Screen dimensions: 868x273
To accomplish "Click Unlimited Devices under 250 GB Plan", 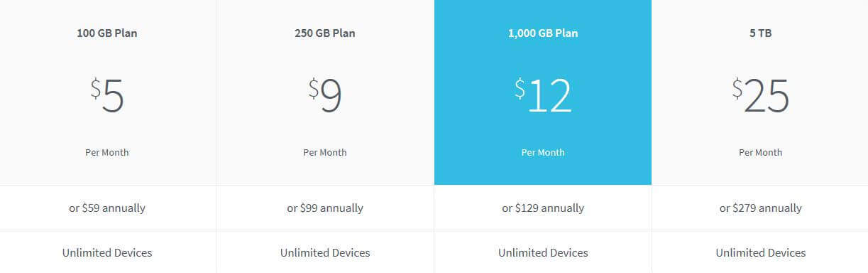I will pyautogui.click(x=325, y=252).
